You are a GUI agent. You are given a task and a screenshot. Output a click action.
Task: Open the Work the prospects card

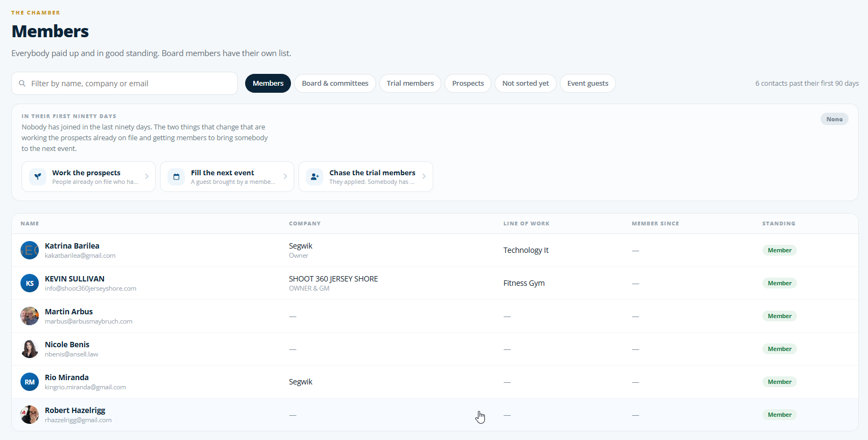click(x=88, y=177)
